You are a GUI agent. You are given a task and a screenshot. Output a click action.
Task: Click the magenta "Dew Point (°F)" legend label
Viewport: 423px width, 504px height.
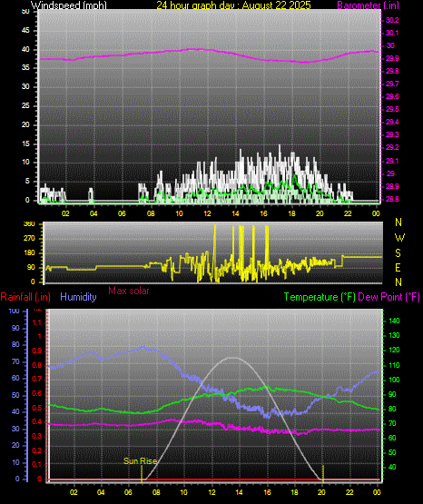tap(389, 297)
